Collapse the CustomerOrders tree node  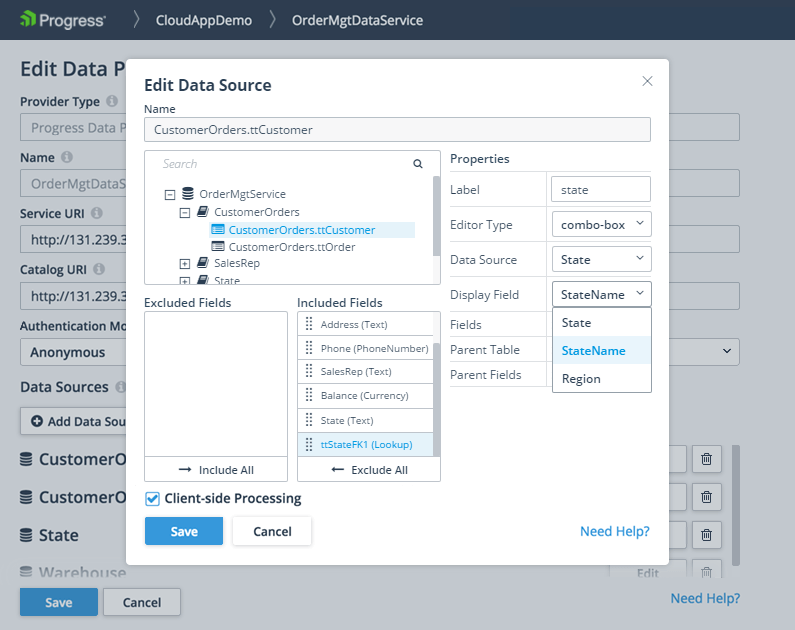pos(185,213)
